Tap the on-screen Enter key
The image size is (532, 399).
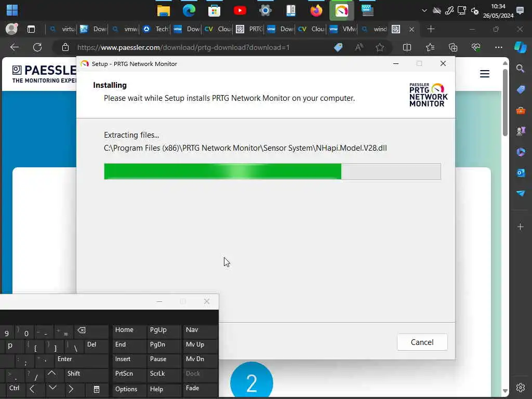[x=82, y=360]
